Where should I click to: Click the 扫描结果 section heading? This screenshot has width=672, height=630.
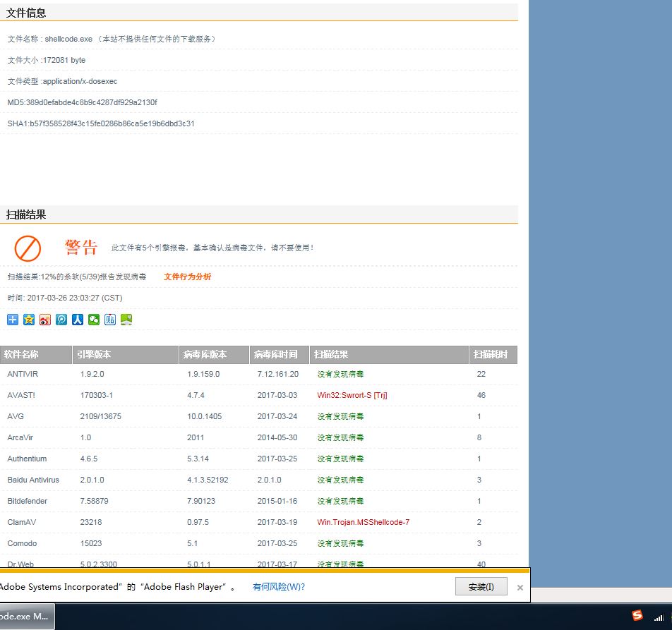coord(26,214)
